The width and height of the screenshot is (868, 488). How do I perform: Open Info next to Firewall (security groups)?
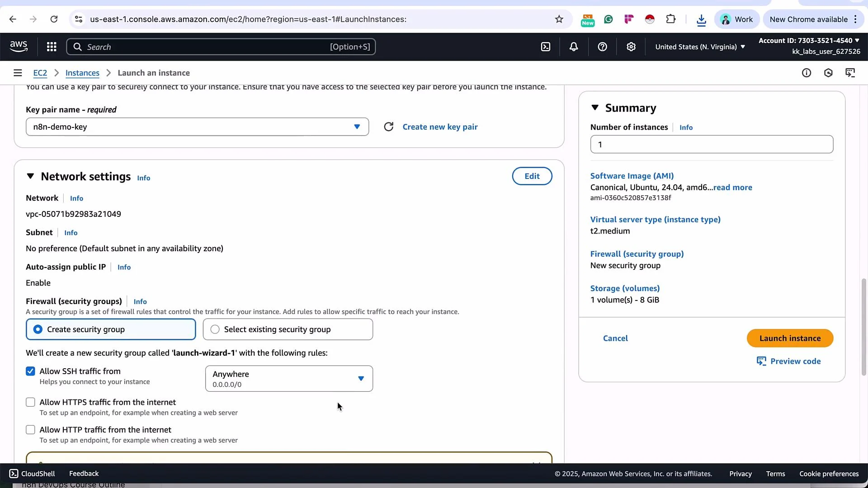pyautogui.click(x=140, y=301)
